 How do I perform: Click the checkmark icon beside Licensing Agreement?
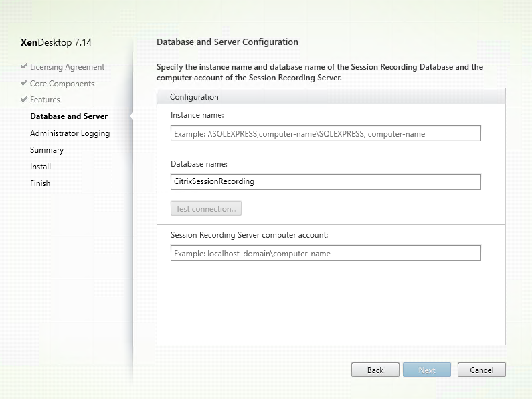coord(24,67)
